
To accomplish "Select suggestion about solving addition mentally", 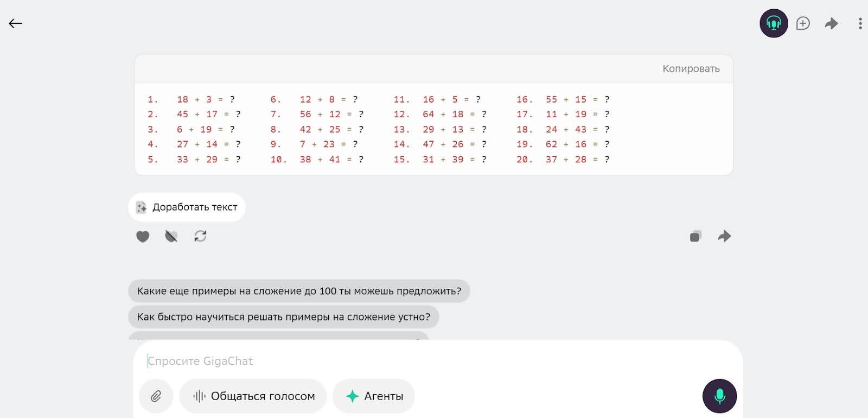I will 283,317.
